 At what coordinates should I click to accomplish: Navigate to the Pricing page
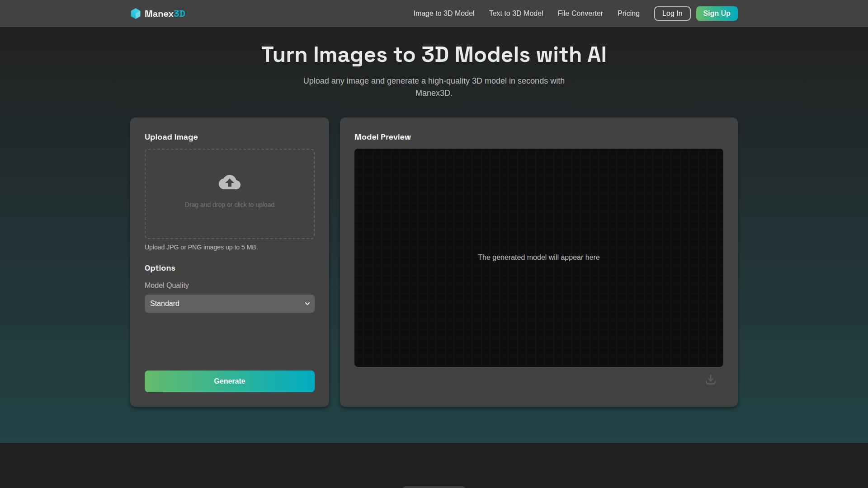(x=628, y=14)
